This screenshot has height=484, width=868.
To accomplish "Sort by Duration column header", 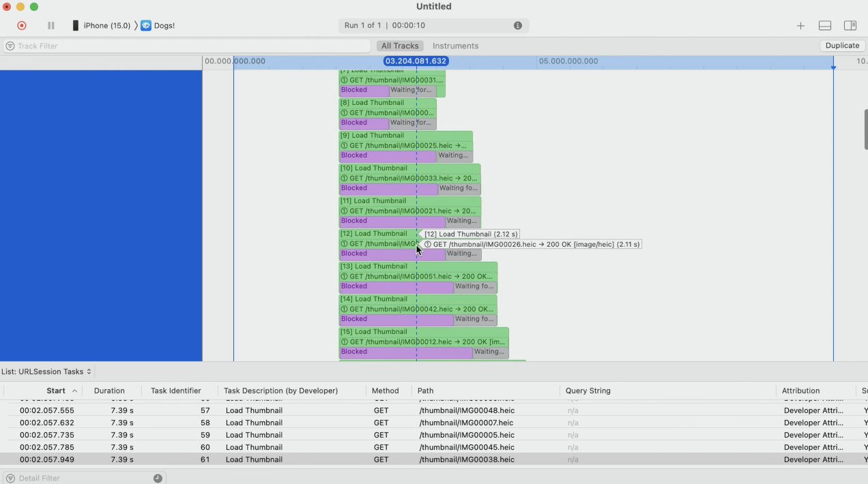I will (109, 391).
